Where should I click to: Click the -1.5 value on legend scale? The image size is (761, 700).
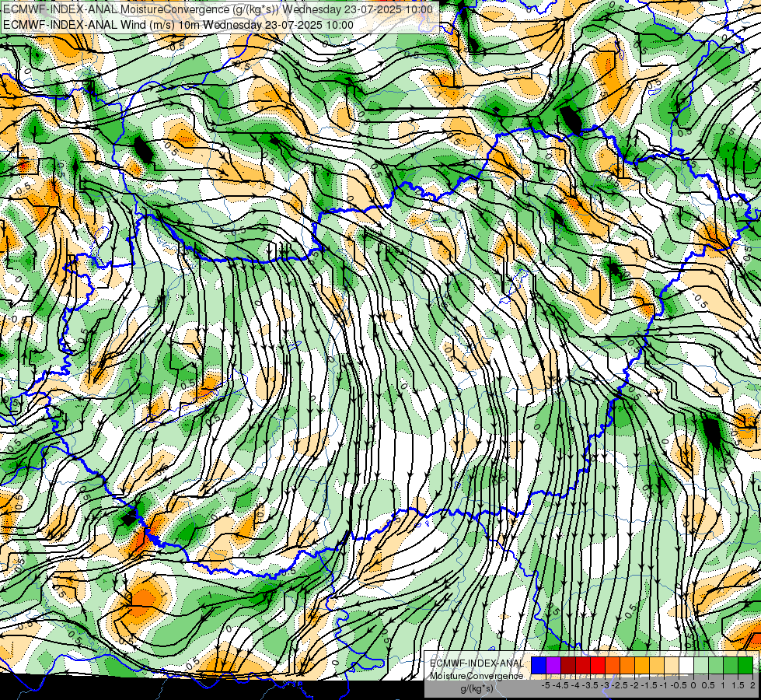[649, 685]
